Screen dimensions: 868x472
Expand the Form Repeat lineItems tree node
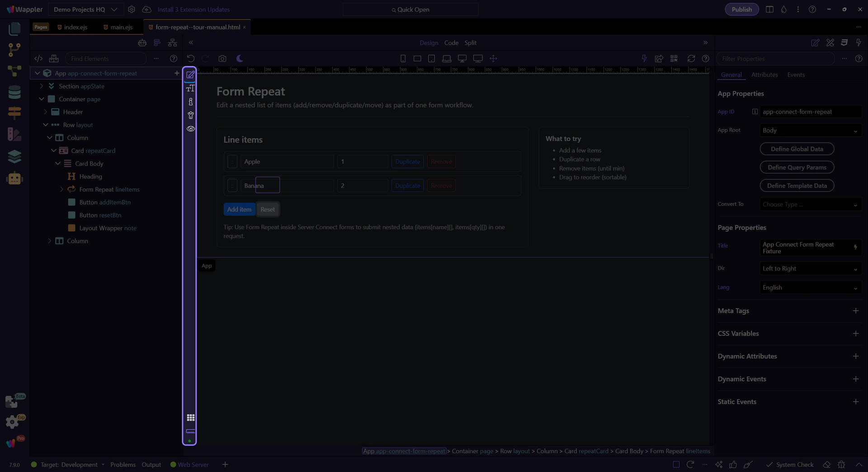(62, 189)
